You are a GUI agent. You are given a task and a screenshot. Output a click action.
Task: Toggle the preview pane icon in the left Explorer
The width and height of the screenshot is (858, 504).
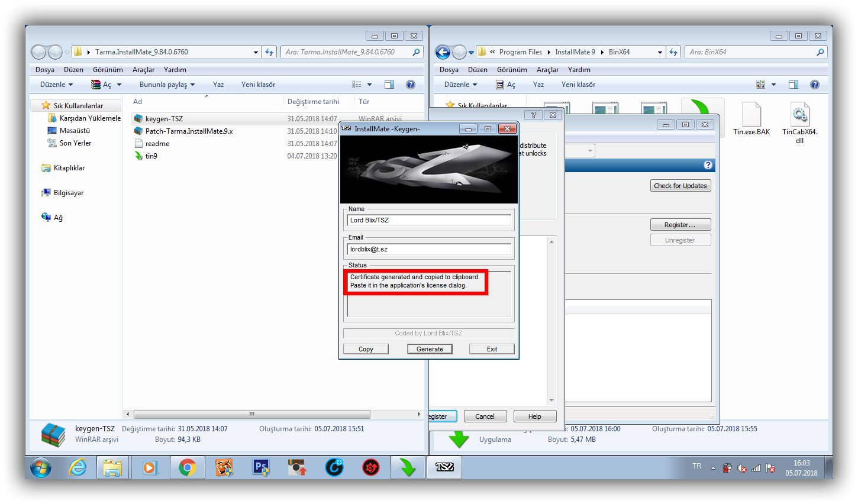(x=389, y=85)
